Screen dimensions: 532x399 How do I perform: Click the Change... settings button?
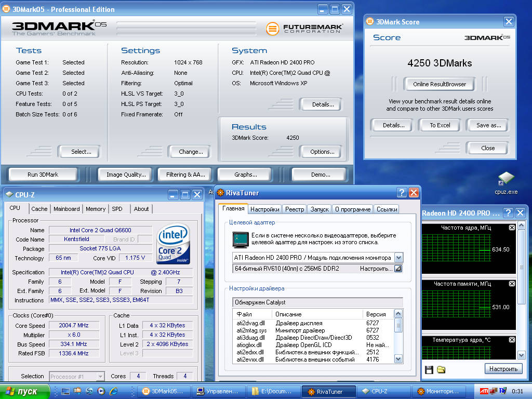[191, 152]
